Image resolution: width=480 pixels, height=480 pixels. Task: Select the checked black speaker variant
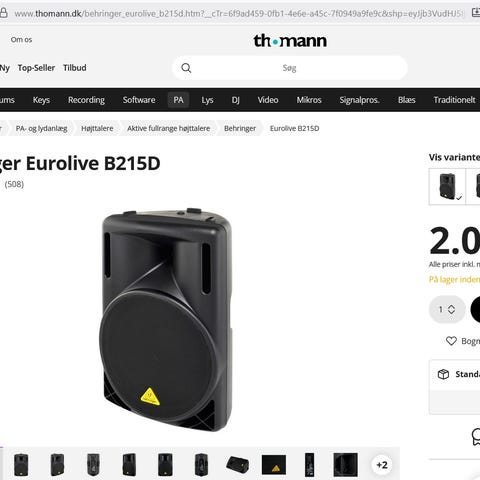(447, 187)
